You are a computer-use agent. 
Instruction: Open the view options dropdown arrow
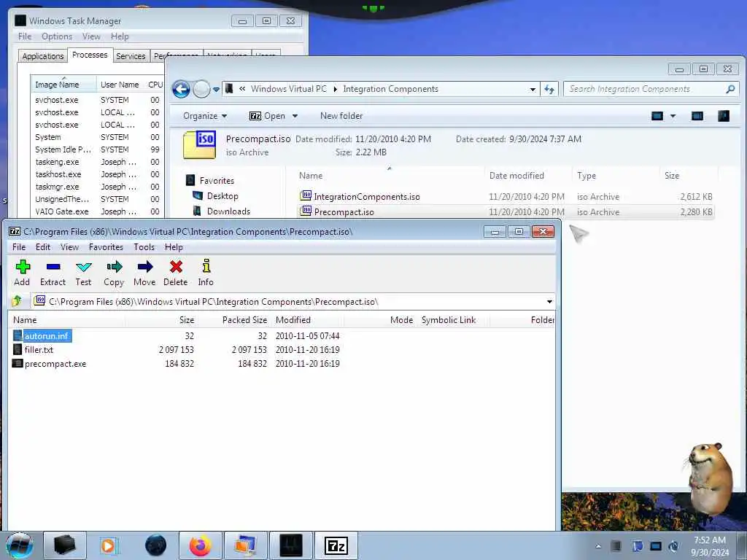click(673, 116)
